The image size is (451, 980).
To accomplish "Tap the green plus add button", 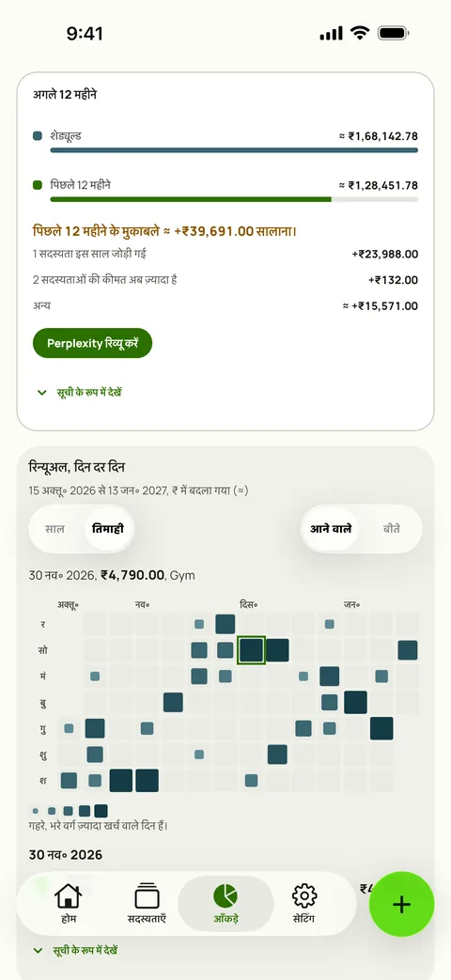I will tap(401, 904).
